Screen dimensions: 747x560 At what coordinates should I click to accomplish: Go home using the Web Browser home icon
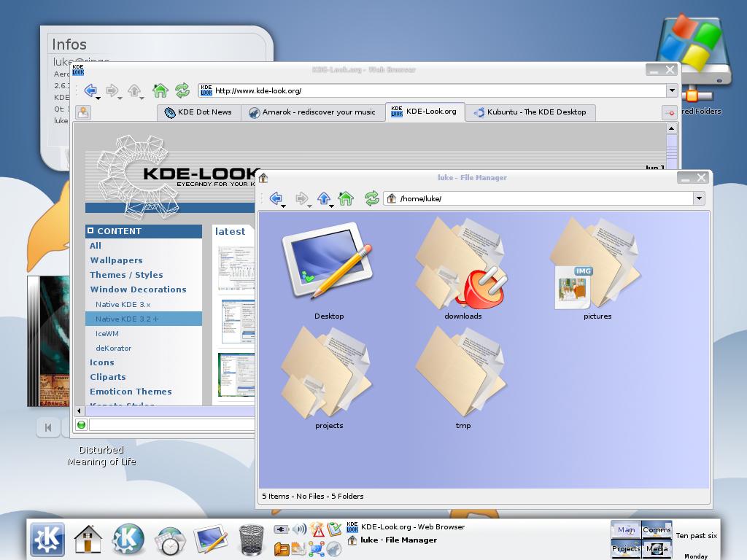pos(160,90)
